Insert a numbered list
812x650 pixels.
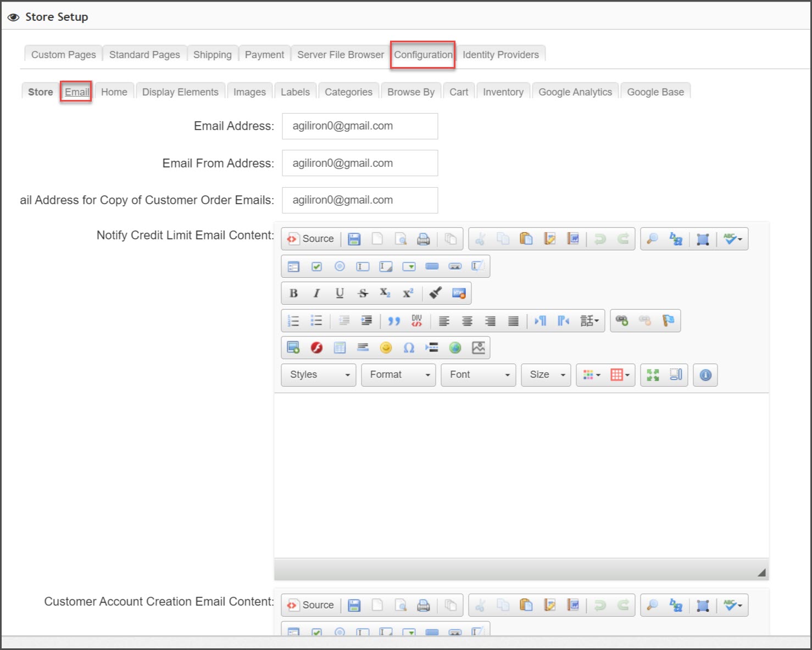293,321
